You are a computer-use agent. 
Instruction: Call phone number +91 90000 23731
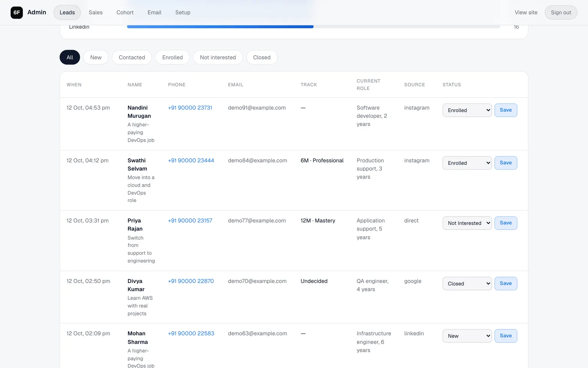coord(190,108)
